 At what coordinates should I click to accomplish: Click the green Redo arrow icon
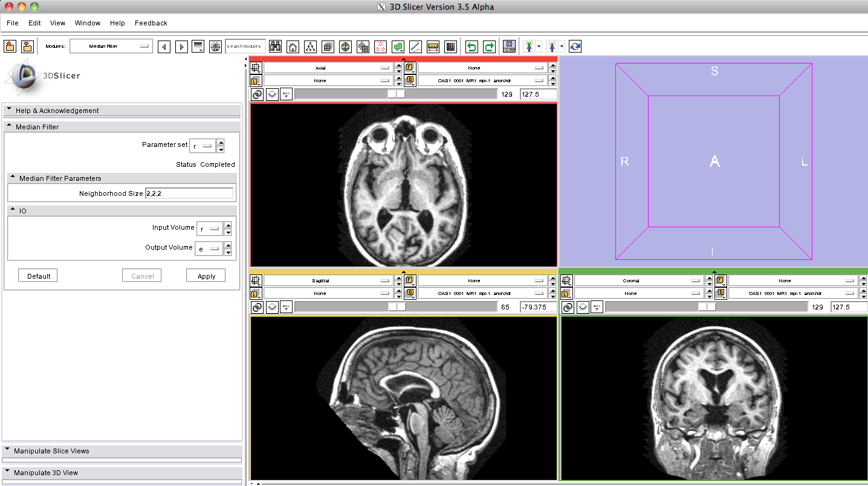pos(489,47)
